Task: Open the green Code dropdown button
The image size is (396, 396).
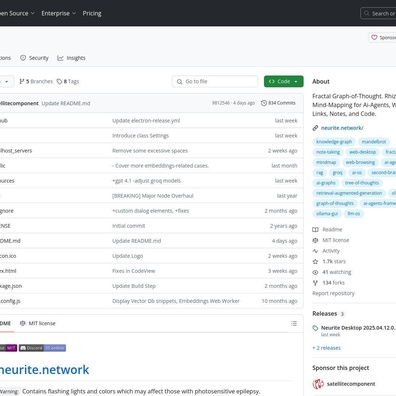Action: (x=284, y=81)
